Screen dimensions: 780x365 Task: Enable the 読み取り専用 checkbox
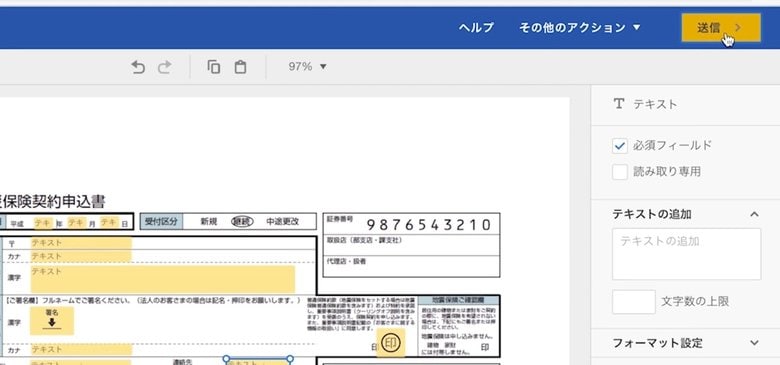(620, 172)
